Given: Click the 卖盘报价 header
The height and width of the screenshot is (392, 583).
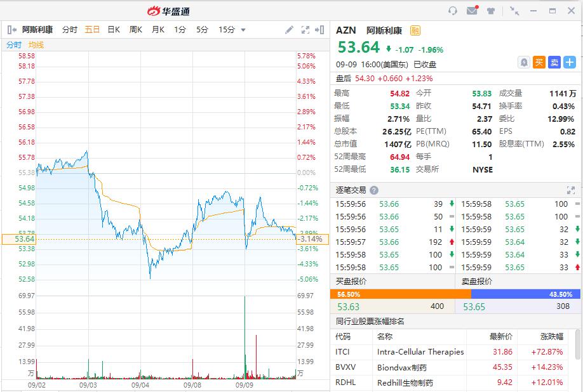Looking at the screenshot, I should (x=477, y=282).
